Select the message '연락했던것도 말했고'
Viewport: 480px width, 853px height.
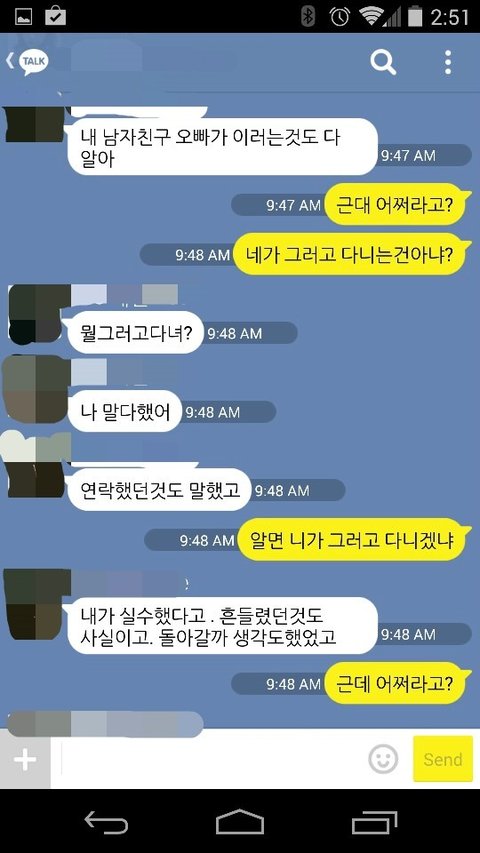(159, 490)
